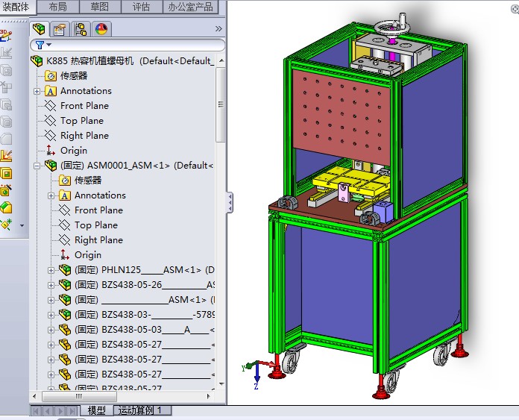Expand the manager pane double-chevron
Screen dimensions: 519x420
click(x=218, y=29)
